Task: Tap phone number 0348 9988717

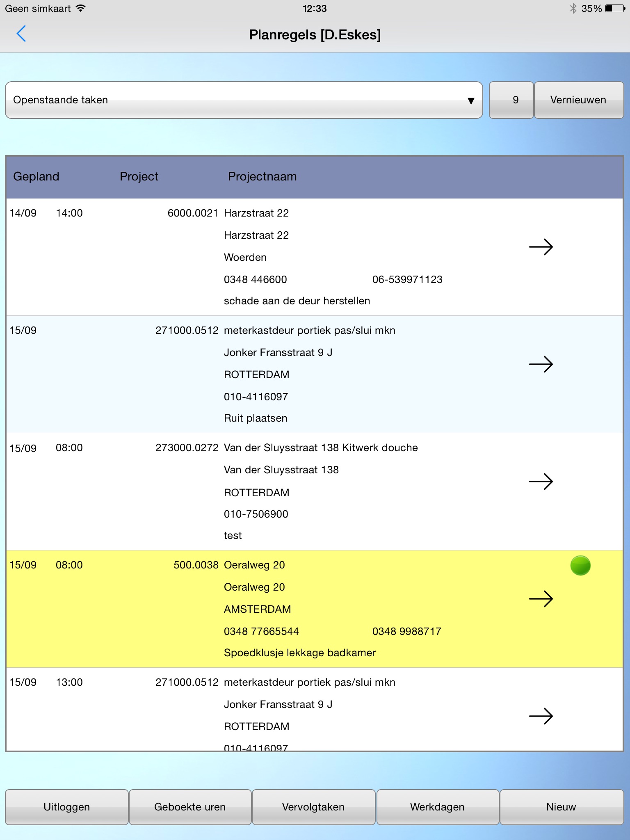Action: point(407,632)
